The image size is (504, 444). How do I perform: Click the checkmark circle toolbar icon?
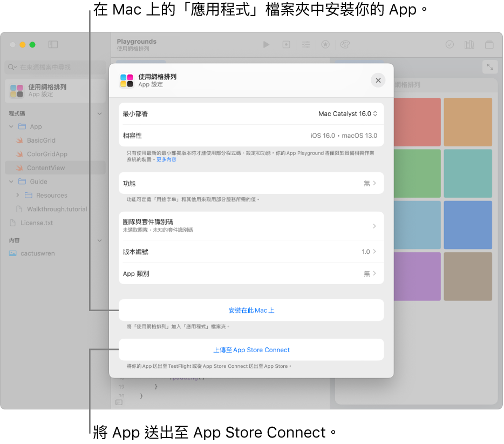coord(449,44)
